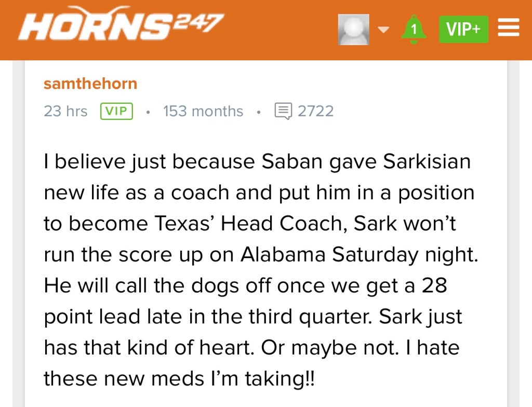
Task: Click the VIP badge beside the timestamp
Action: point(116,111)
